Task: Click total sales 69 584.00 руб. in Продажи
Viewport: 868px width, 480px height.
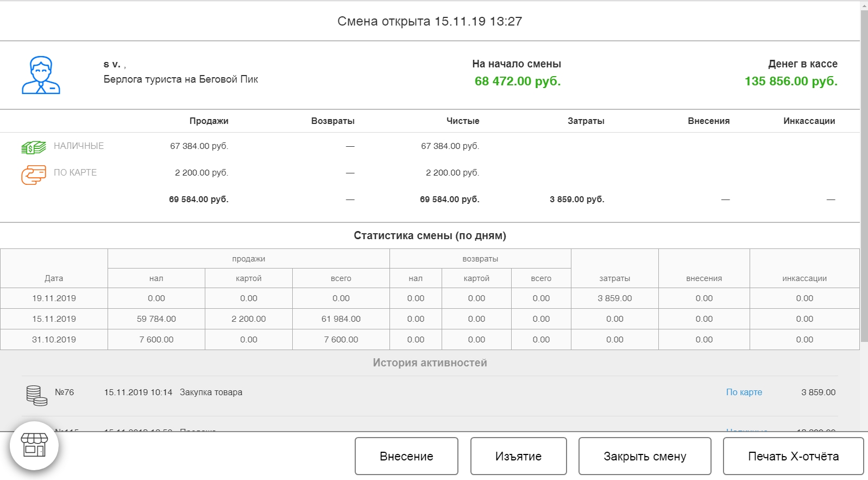Action: pyautogui.click(x=198, y=199)
